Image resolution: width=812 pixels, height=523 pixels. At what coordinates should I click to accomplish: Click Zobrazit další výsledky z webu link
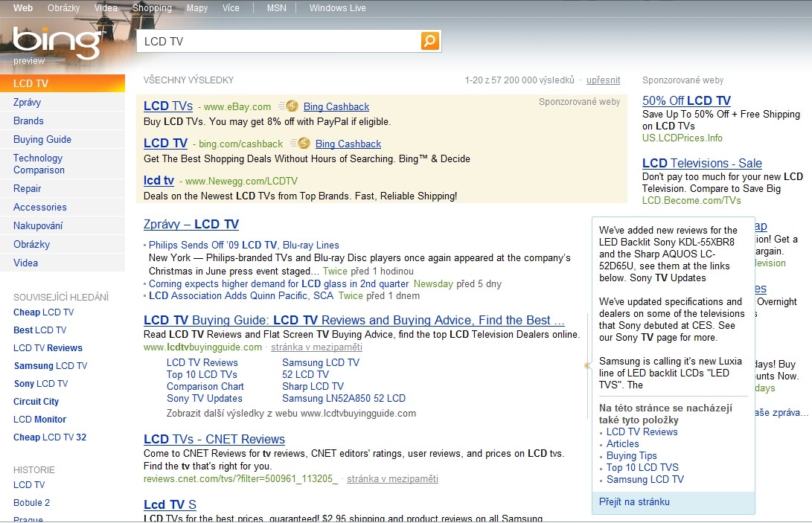[x=291, y=413]
